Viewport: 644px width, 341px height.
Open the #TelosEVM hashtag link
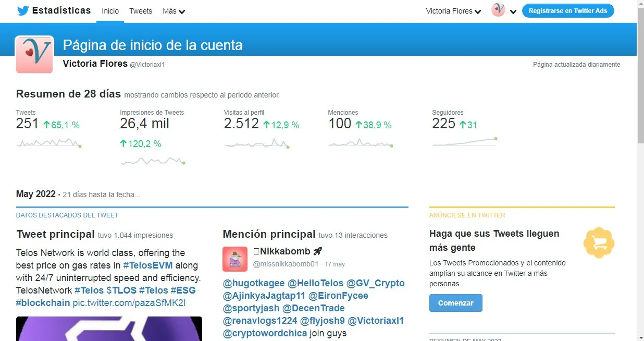coord(148,265)
